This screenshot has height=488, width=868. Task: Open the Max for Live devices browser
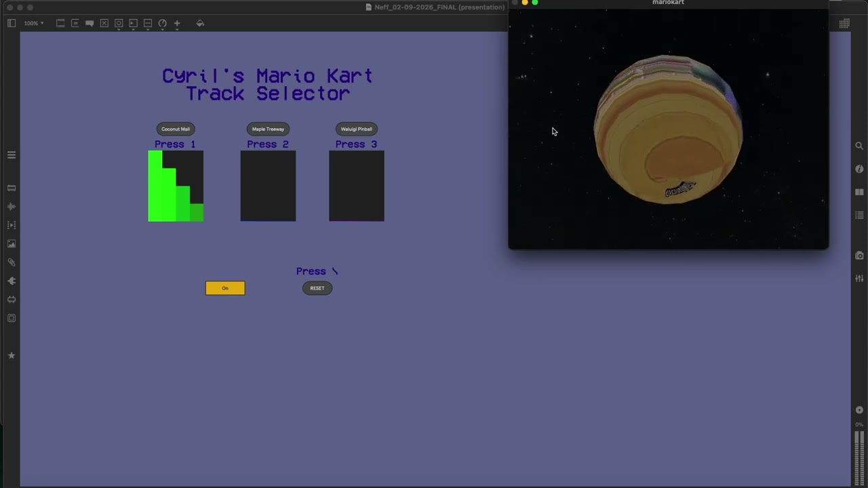12,300
